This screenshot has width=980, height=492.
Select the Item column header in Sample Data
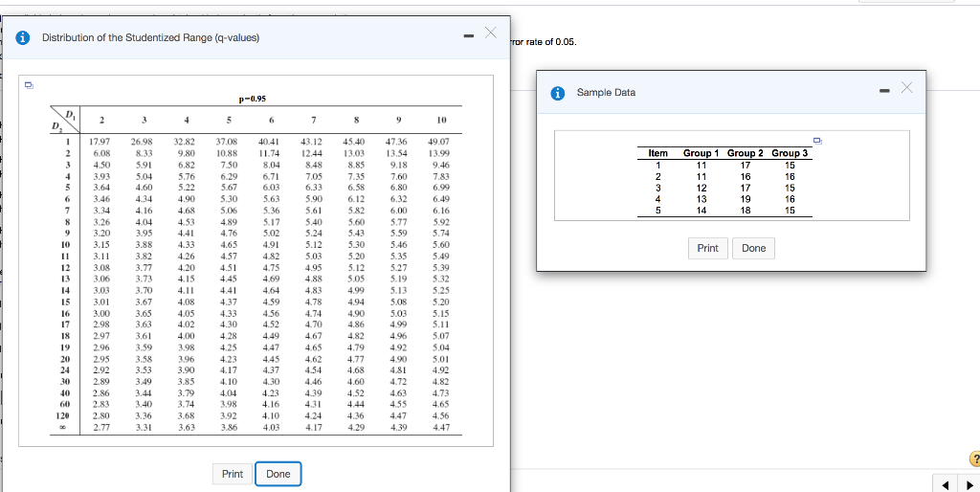[658, 153]
